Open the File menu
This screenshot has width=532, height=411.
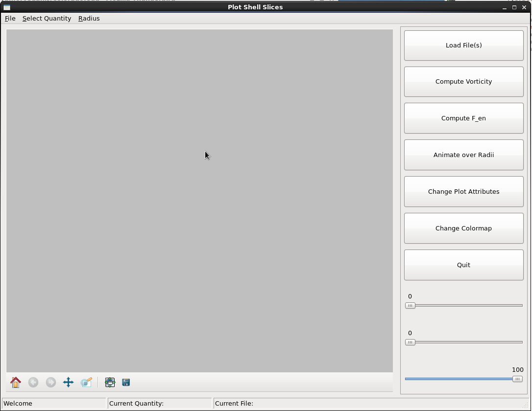(10, 18)
